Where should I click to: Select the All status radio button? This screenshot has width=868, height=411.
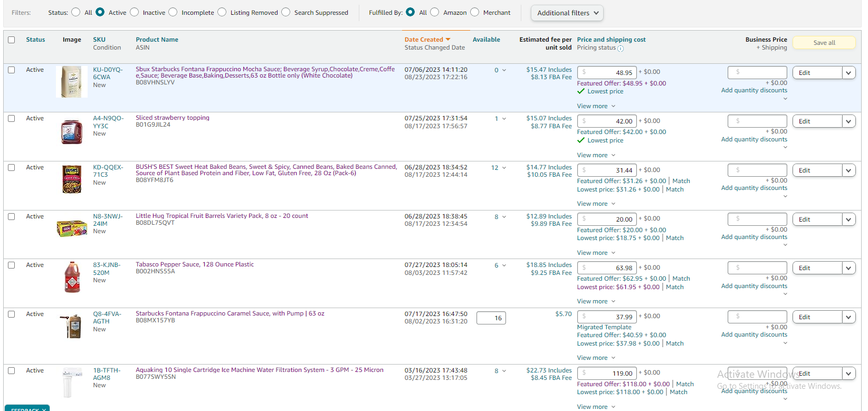[x=76, y=12]
